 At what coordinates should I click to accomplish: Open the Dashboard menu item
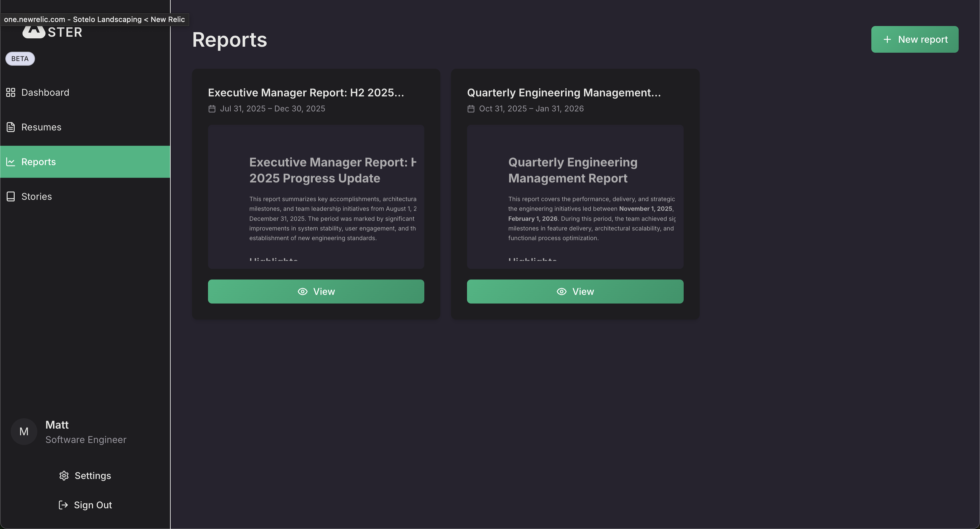click(45, 92)
